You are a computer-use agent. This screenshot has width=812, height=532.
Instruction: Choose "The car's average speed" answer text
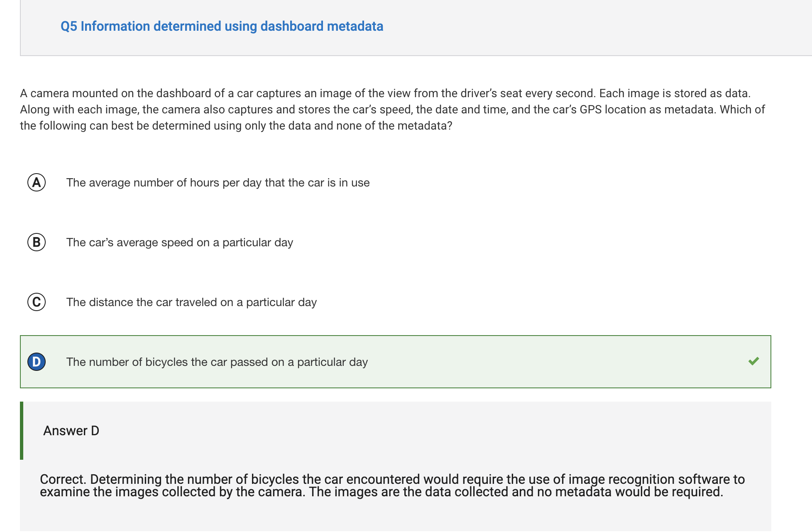180,243
